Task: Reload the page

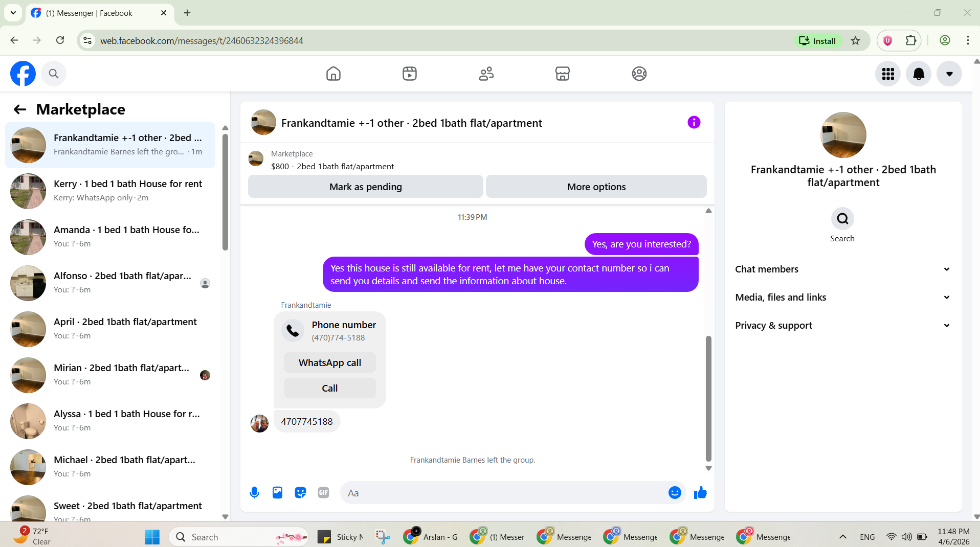Action: coord(60,40)
